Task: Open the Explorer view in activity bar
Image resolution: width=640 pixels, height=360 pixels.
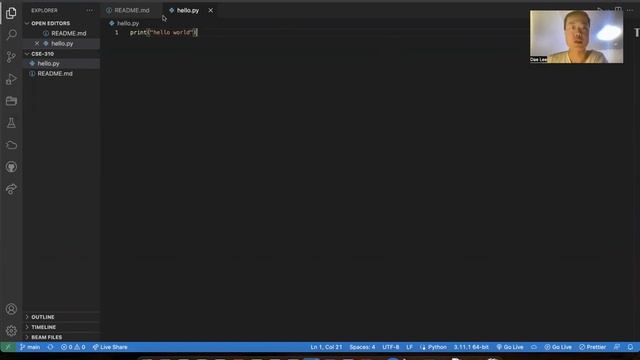Action: (x=11, y=13)
